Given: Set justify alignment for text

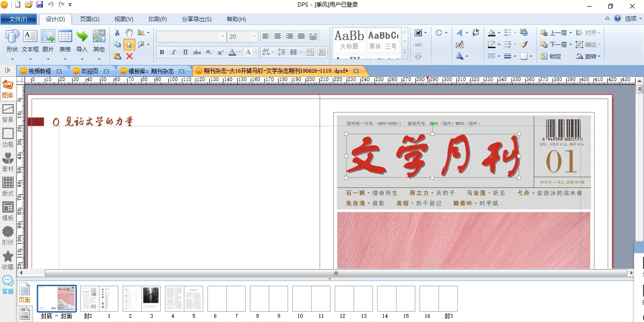Looking at the screenshot, I should tap(301, 36).
